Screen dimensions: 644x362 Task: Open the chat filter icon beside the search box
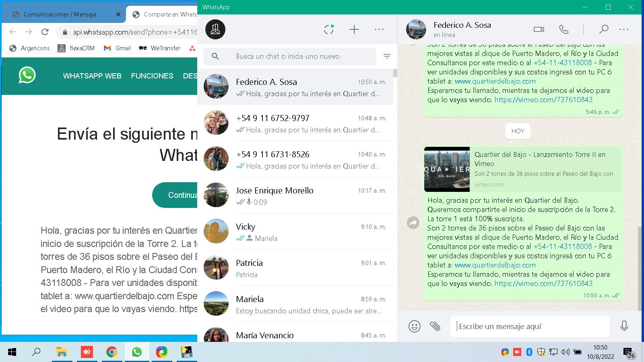point(387,57)
